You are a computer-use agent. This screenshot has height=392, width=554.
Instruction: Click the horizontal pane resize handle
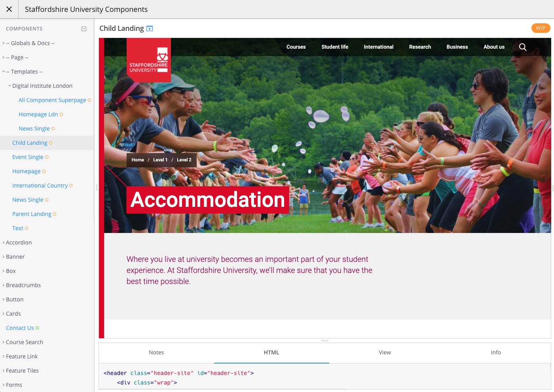325,341
